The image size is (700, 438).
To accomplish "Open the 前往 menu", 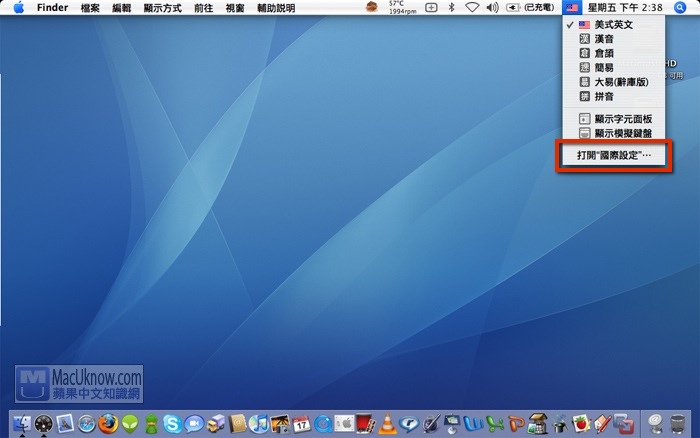I will coord(204,8).
